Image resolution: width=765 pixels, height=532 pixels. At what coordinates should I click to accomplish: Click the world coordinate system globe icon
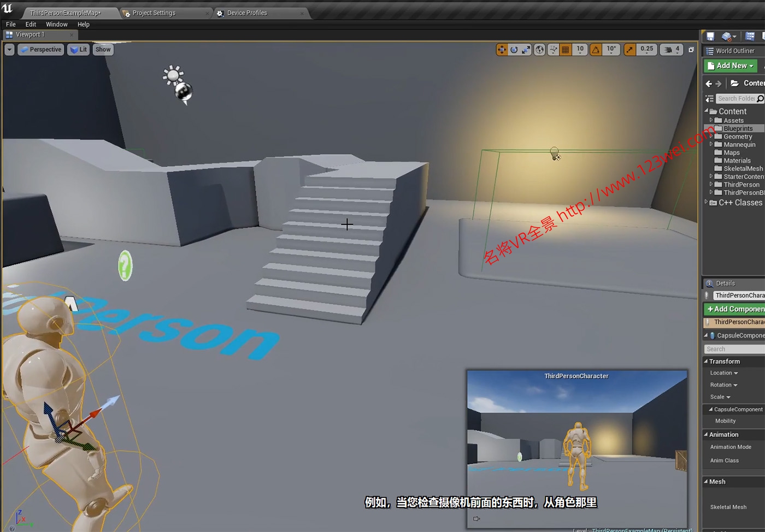[x=539, y=50]
